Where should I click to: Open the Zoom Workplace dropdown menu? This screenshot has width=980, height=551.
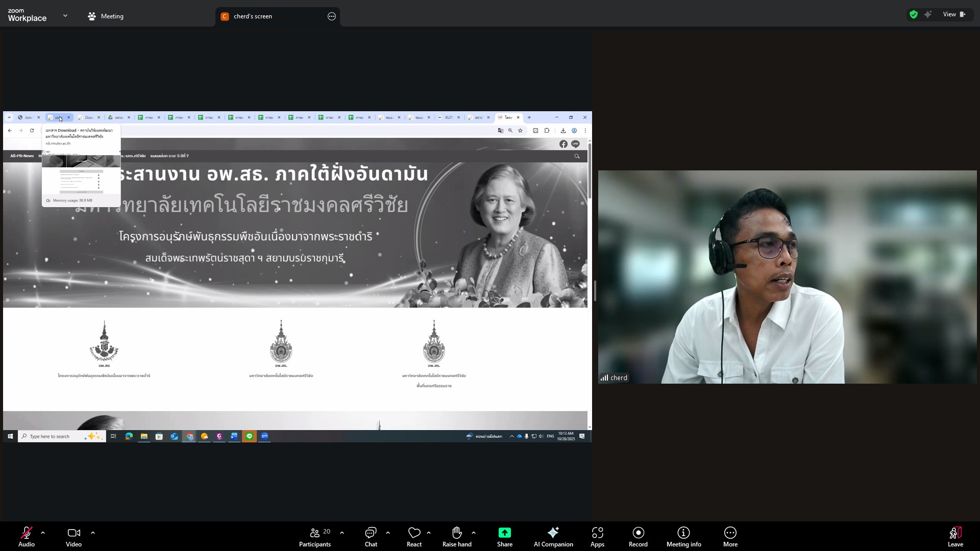[x=65, y=16]
